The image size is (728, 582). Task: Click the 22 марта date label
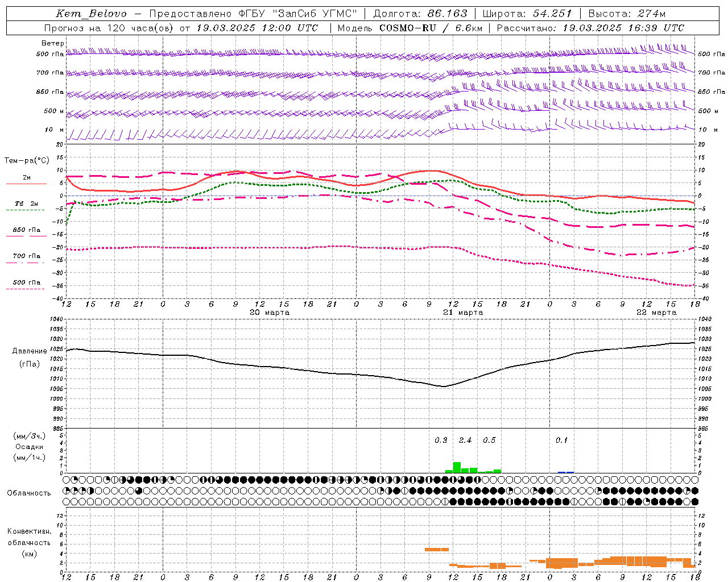(x=656, y=313)
